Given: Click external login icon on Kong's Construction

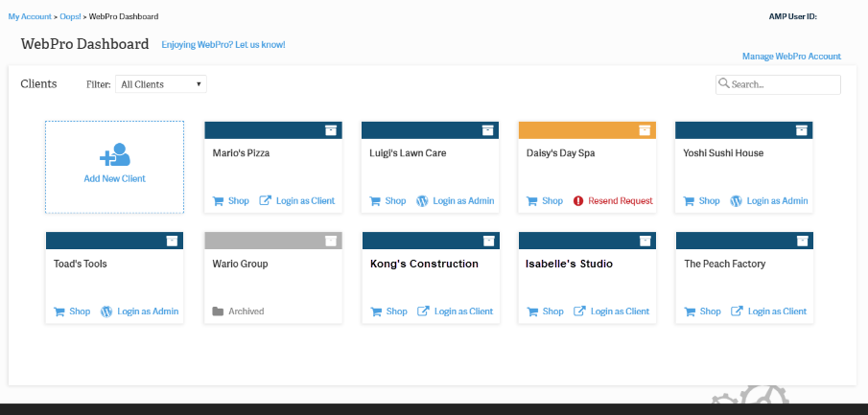Looking at the screenshot, I should [x=423, y=311].
